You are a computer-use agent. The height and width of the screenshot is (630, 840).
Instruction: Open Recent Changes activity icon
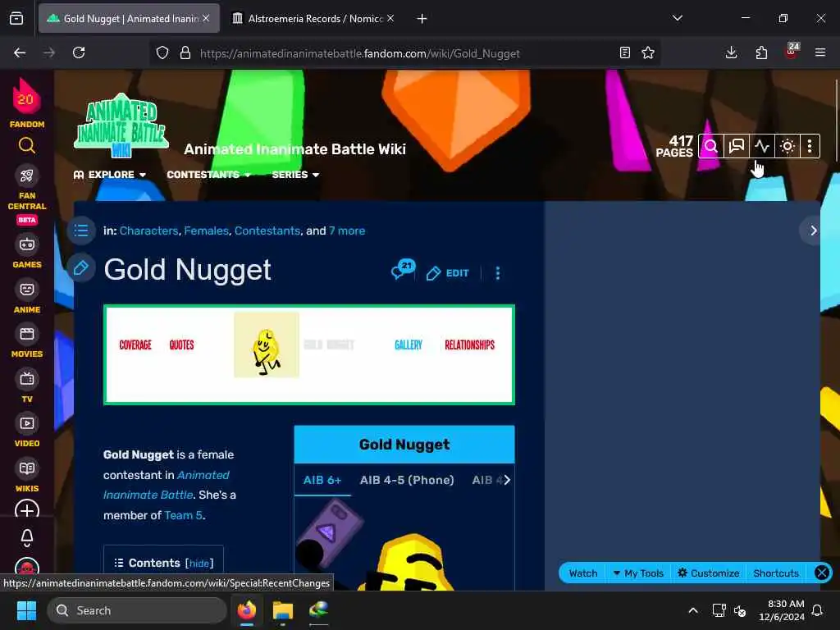click(x=762, y=146)
